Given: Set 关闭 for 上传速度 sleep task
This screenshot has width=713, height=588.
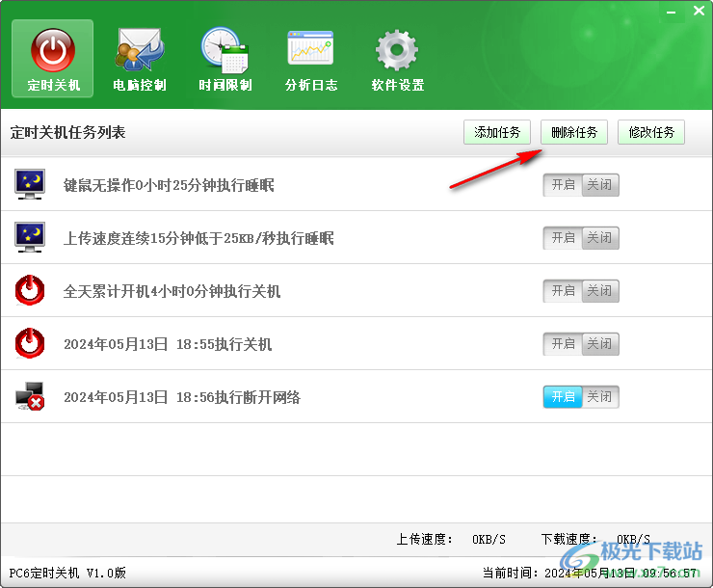Looking at the screenshot, I should 600,238.
